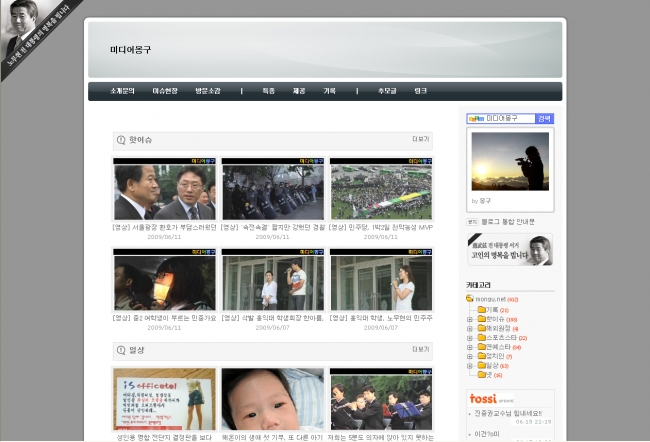Screen dimensions: 650x442
Task: Expand the 정치인 category tree node
Action: (470, 357)
